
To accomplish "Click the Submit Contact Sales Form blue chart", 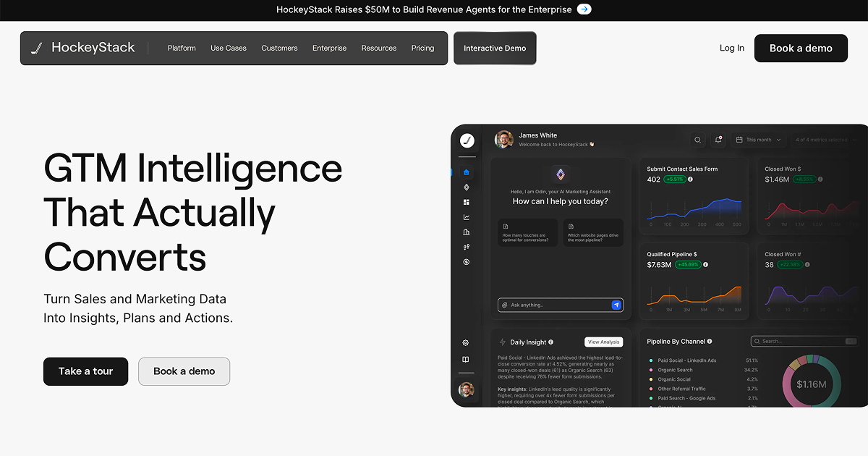I will (694, 208).
